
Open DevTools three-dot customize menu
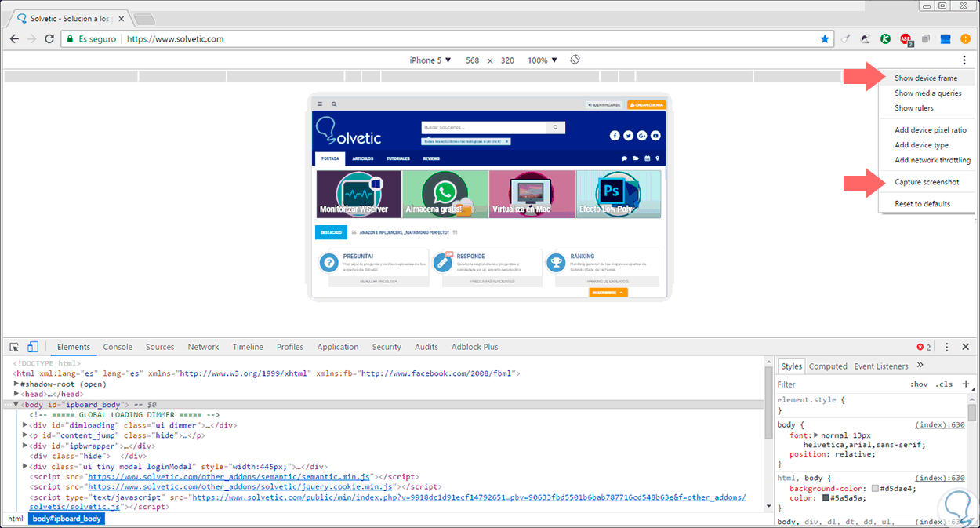946,347
